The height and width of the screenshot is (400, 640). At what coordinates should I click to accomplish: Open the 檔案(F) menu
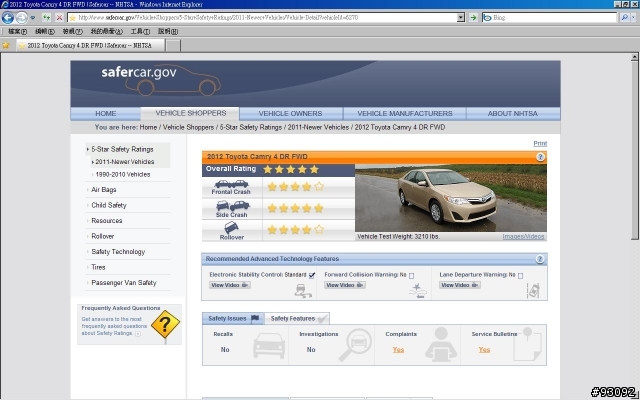[18, 31]
